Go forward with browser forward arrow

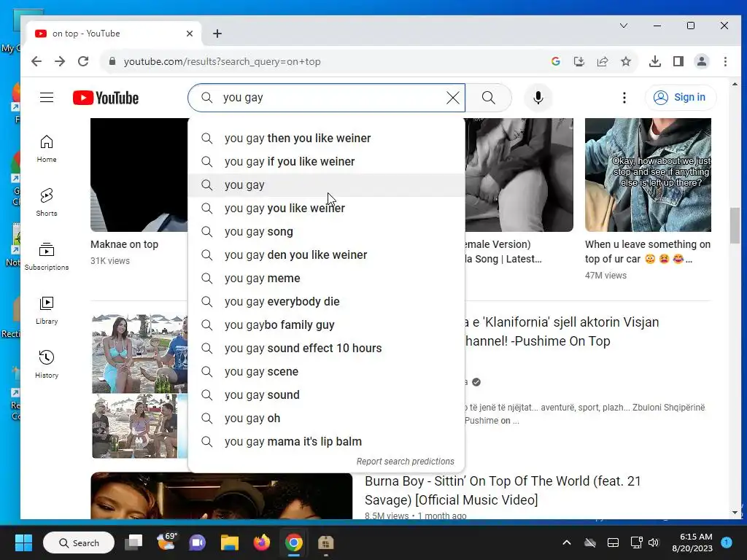click(x=60, y=61)
